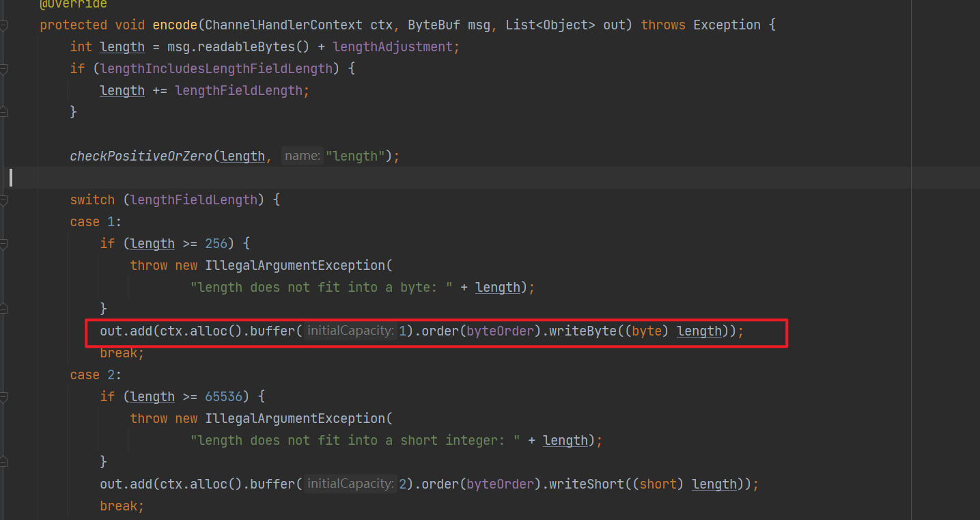
Task: Click the fold end marker after the short integer exception
Action: point(3,463)
